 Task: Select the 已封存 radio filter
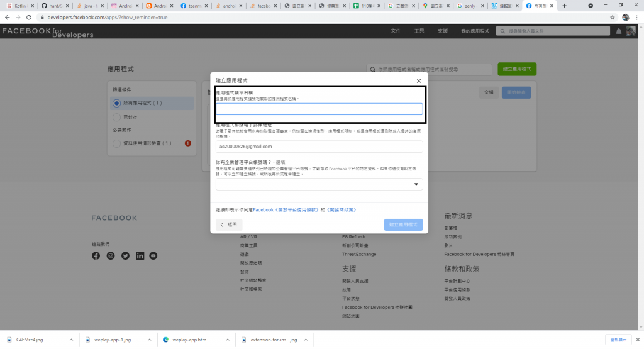pos(116,118)
